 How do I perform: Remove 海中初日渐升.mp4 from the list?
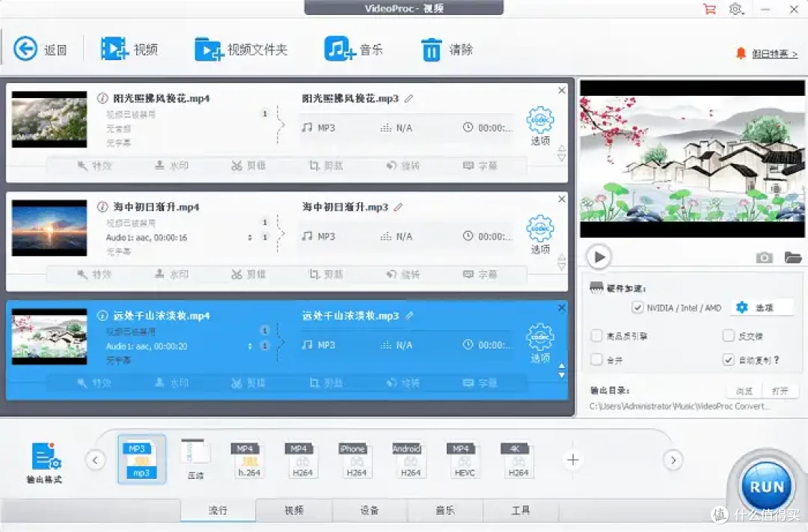coord(562,199)
